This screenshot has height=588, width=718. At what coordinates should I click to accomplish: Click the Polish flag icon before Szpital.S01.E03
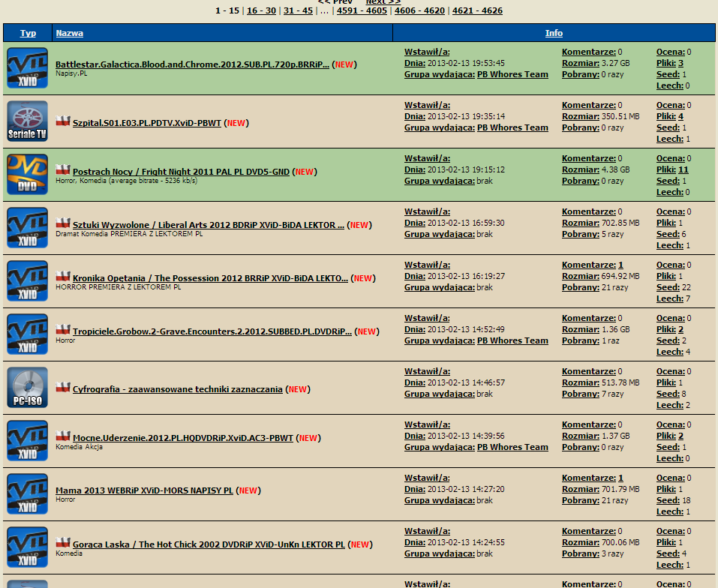[63, 121]
